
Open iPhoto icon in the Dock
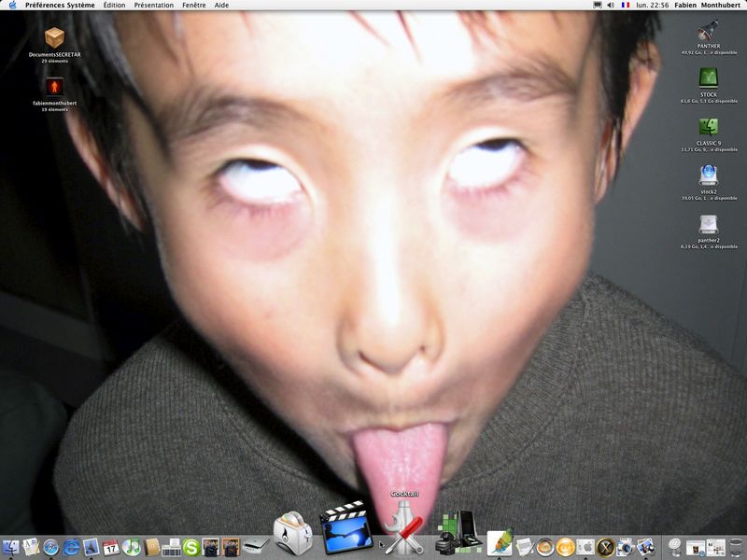tap(645, 547)
